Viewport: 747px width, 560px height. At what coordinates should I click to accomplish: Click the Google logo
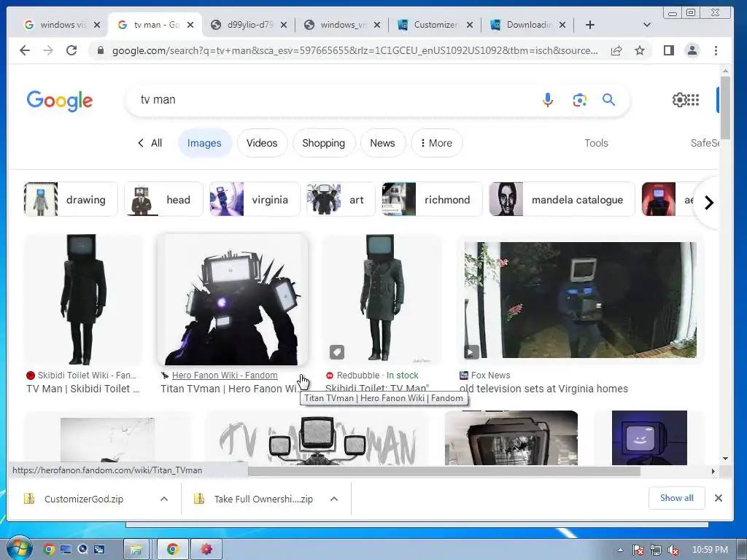point(60,101)
